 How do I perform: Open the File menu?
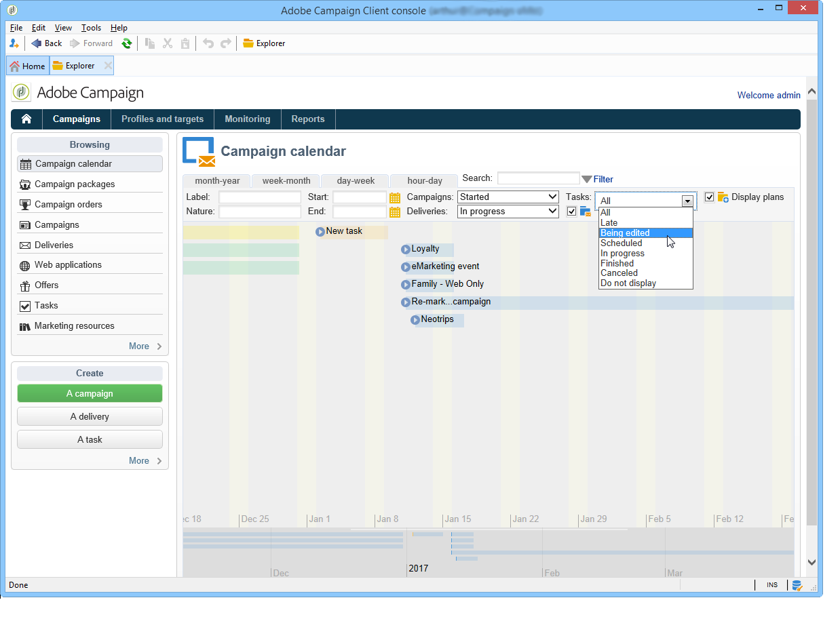(x=16, y=28)
